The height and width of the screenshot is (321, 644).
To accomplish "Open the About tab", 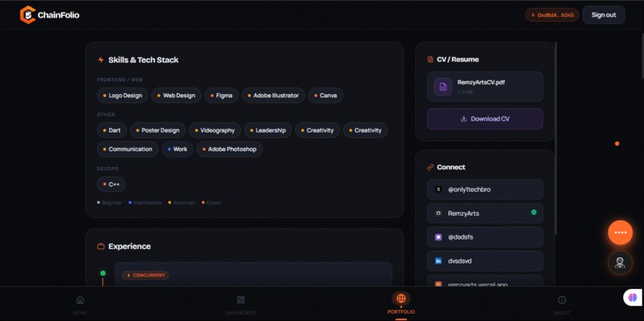I will [x=562, y=304].
